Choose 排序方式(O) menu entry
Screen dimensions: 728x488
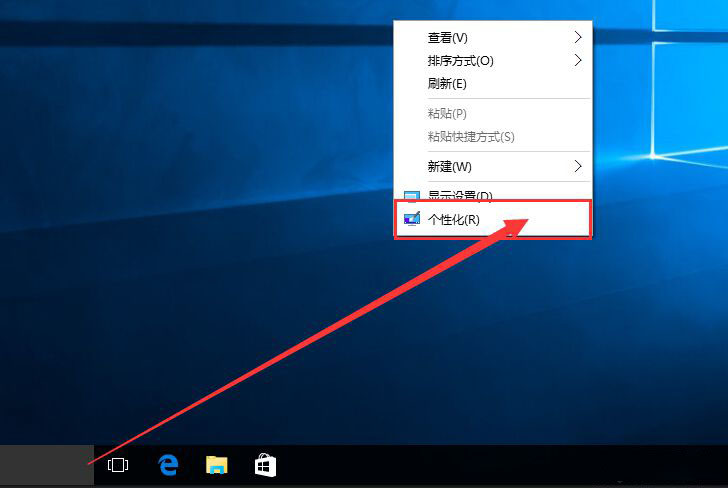pos(493,61)
